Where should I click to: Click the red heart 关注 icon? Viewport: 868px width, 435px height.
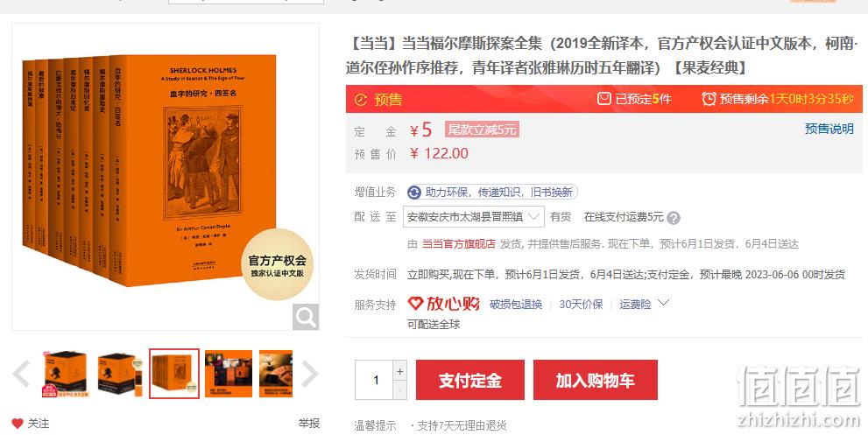point(18,424)
